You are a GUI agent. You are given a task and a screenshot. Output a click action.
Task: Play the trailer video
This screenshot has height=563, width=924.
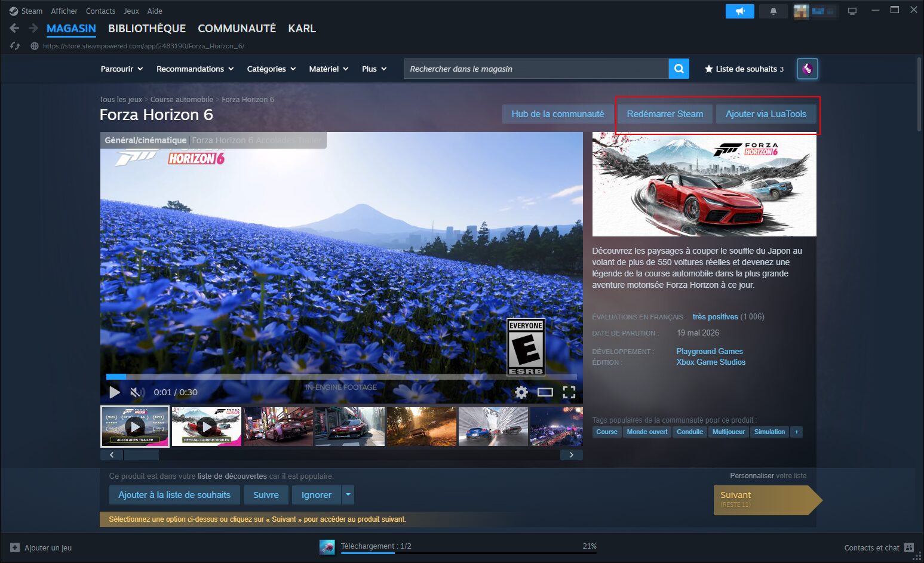(115, 392)
